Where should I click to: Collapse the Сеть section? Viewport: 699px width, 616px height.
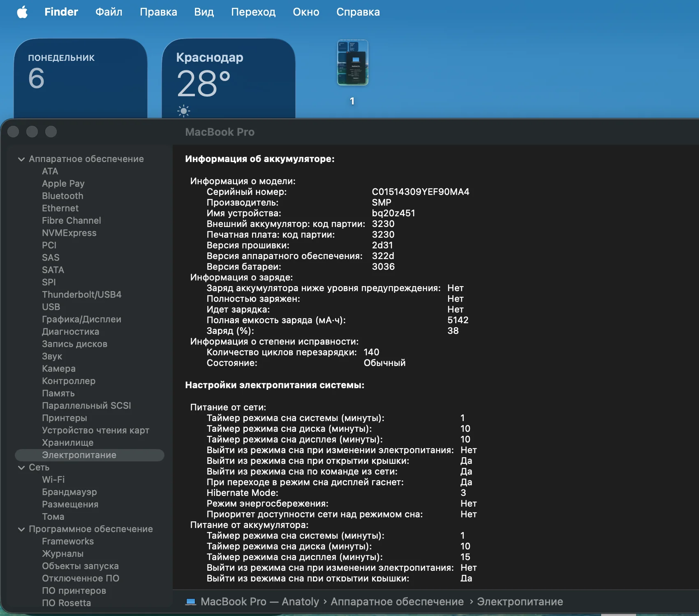21,468
